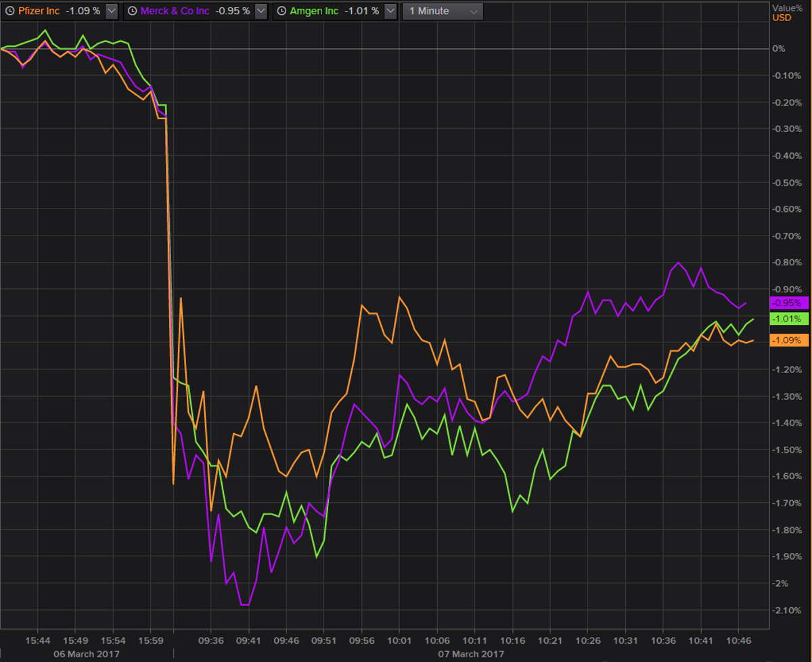The height and width of the screenshot is (662, 812).
Task: Click the Pfizer Inc legend label
Action: [39, 12]
